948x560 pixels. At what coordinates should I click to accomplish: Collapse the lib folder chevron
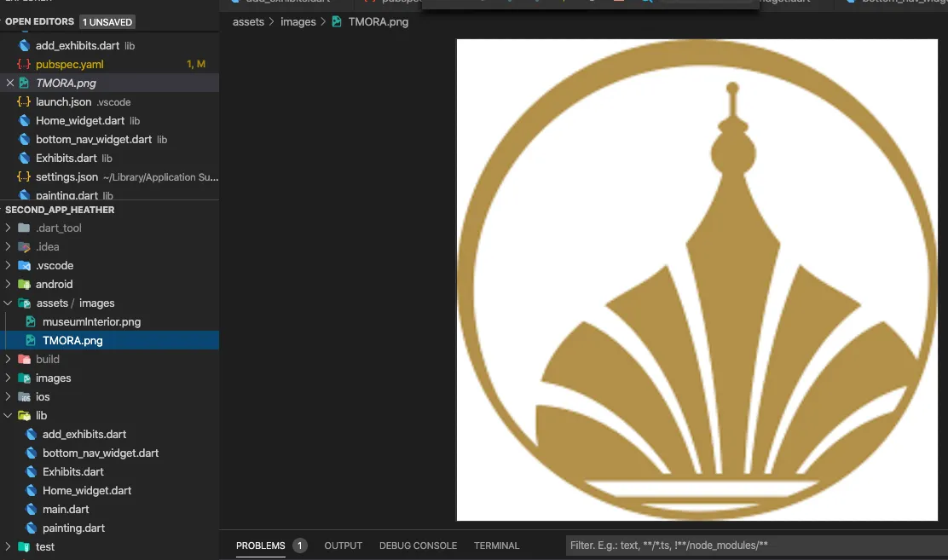coord(8,415)
